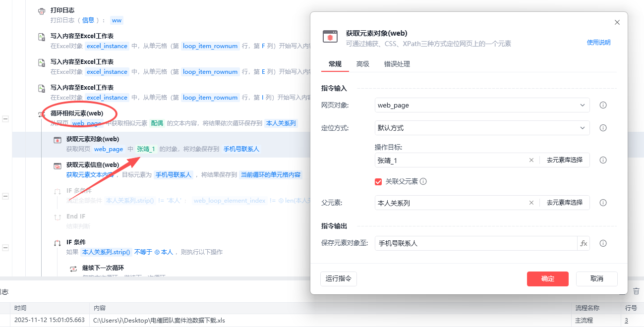The image size is (644, 327).
Task: Click the 保存元素对象至 input field
Action: point(476,243)
